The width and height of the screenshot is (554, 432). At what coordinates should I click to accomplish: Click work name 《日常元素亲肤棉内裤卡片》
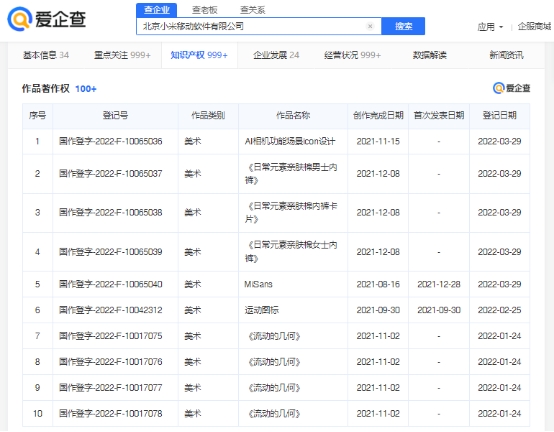291,212
